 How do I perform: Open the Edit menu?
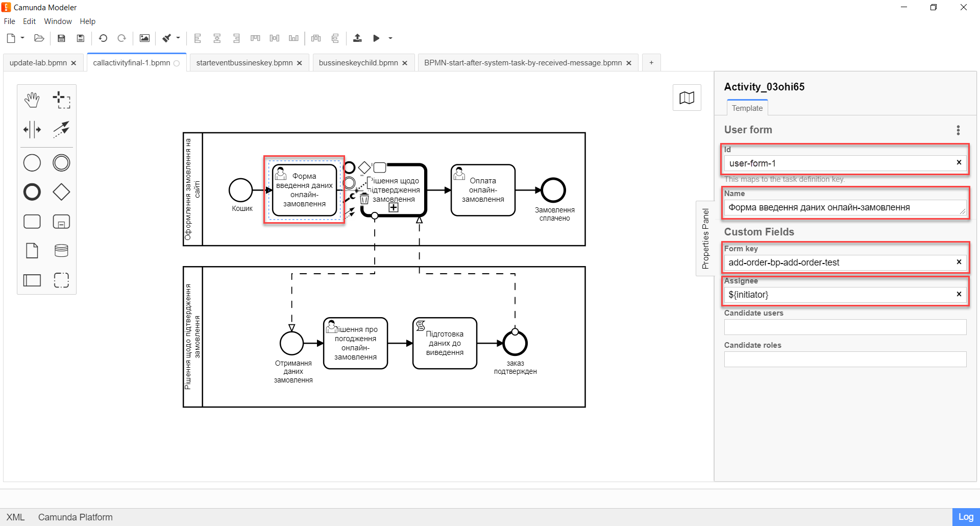pos(29,21)
